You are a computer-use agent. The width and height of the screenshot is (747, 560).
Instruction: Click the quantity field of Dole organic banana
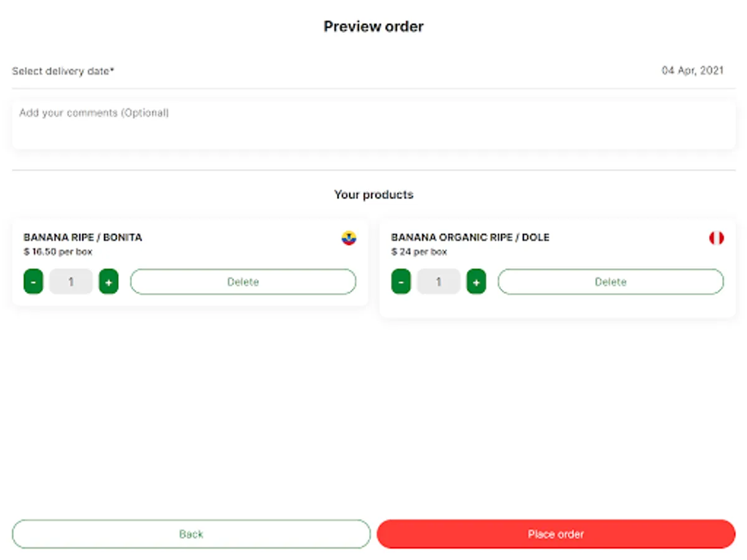tap(438, 282)
